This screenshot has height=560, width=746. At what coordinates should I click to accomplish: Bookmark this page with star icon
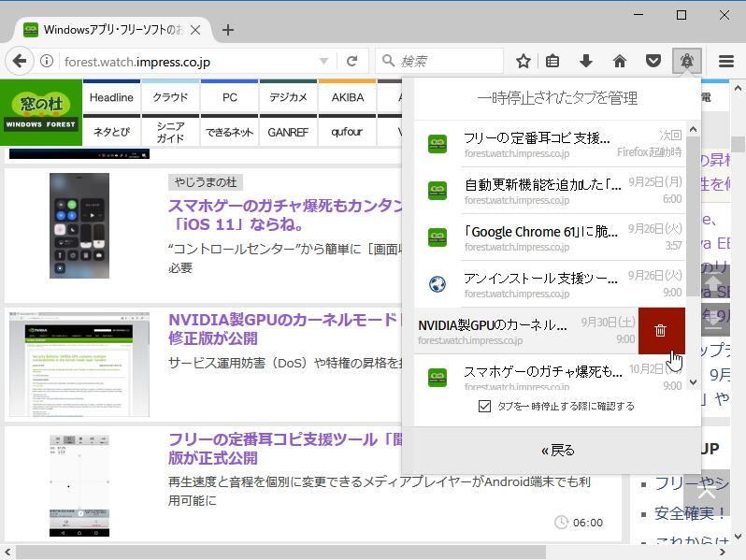pyautogui.click(x=524, y=61)
